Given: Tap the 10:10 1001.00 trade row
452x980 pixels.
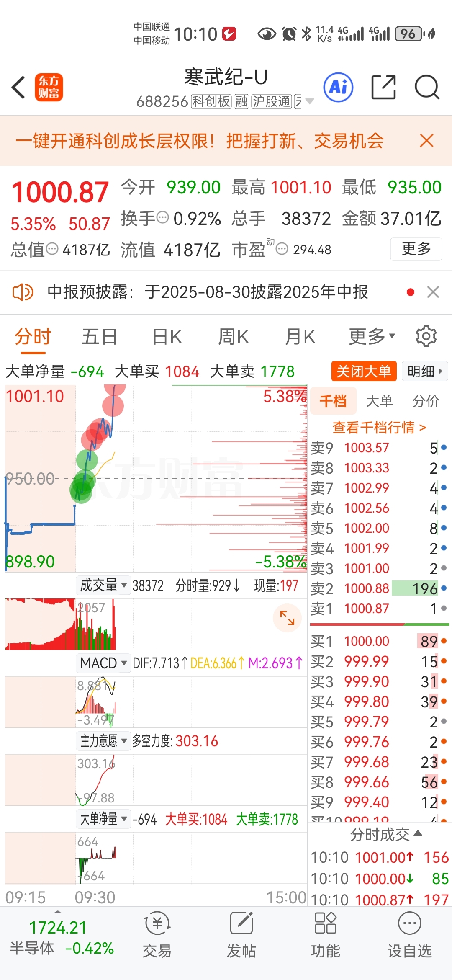Looking at the screenshot, I should (x=380, y=857).
